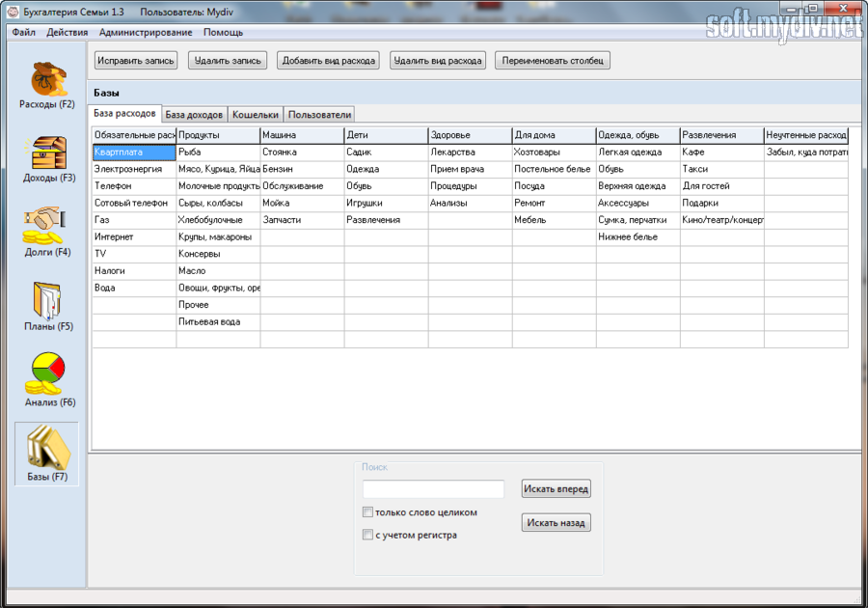Select the Такси cell

(x=721, y=169)
